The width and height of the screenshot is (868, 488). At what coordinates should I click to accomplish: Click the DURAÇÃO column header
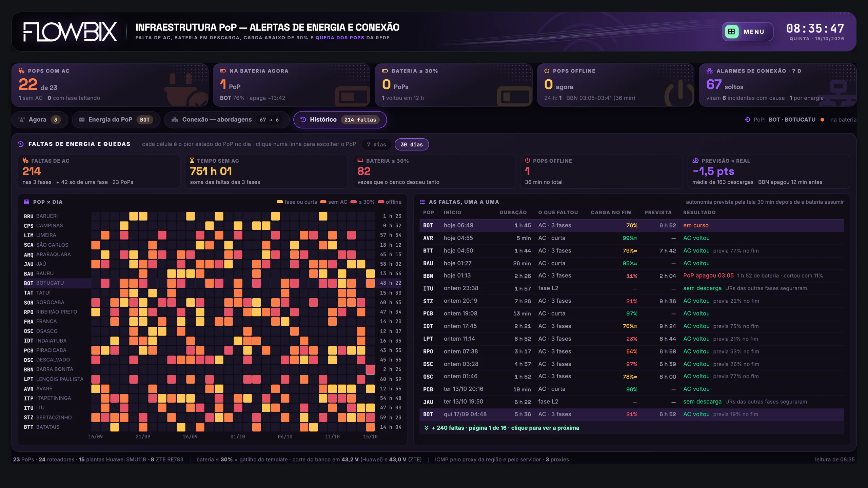(x=513, y=212)
